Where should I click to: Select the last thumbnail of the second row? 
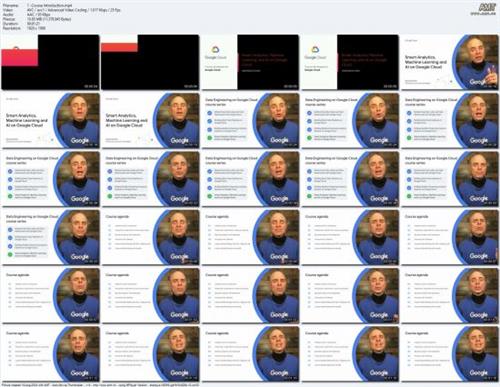coord(450,120)
